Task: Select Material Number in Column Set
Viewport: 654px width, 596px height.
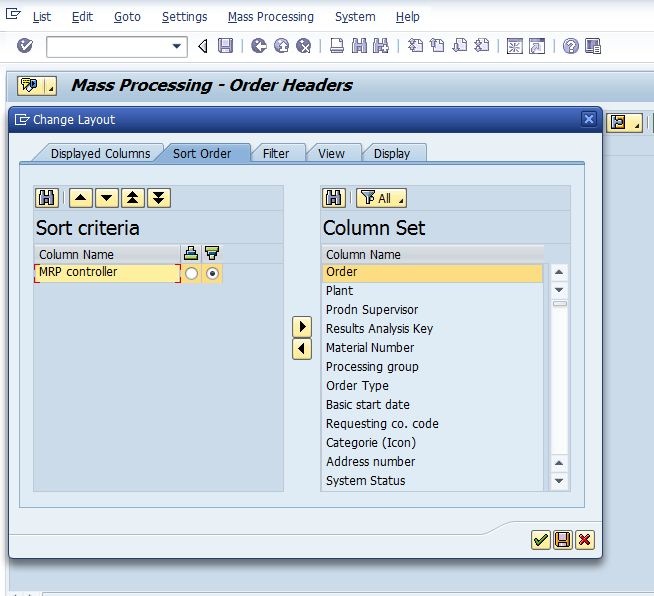Action: click(x=432, y=348)
